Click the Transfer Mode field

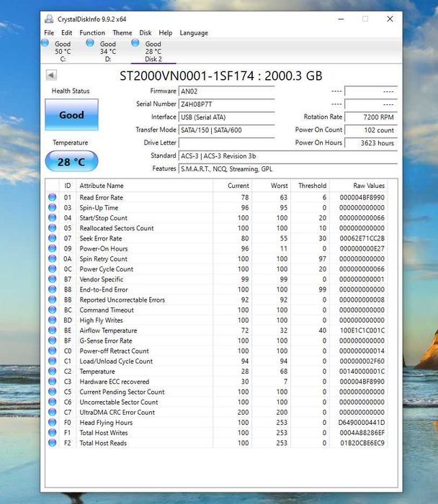click(x=227, y=130)
